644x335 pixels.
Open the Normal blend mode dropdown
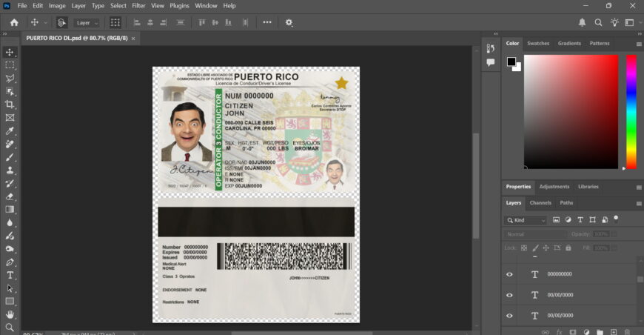tap(534, 234)
